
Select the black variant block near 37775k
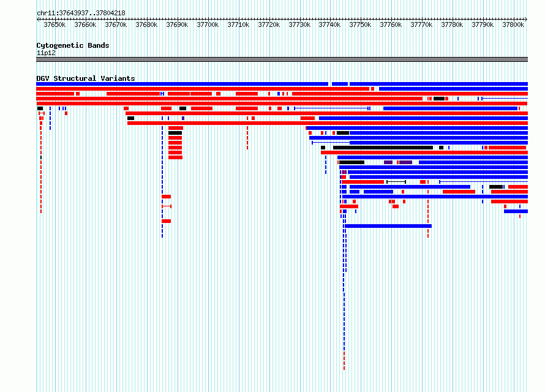tap(439, 99)
